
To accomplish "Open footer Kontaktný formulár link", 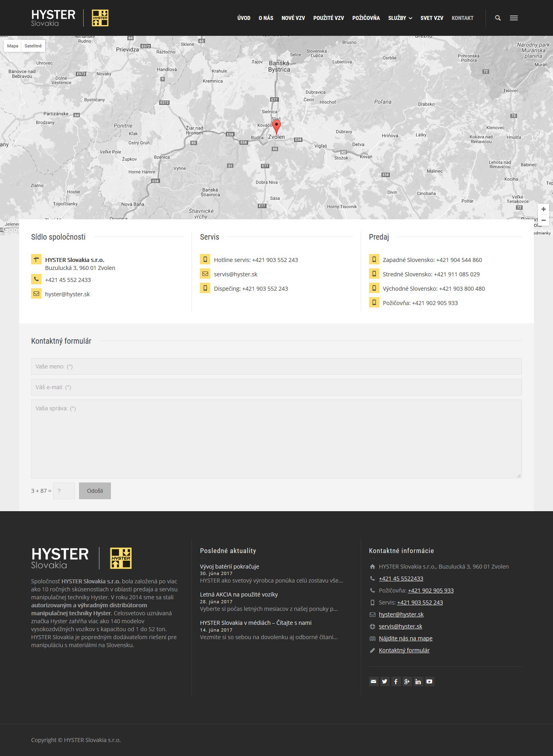I will pyautogui.click(x=404, y=650).
